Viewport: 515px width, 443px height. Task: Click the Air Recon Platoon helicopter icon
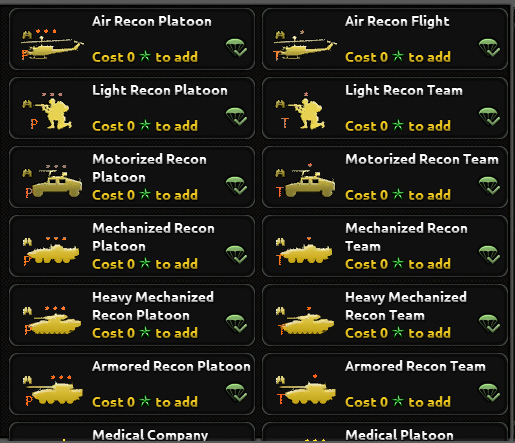coord(52,46)
